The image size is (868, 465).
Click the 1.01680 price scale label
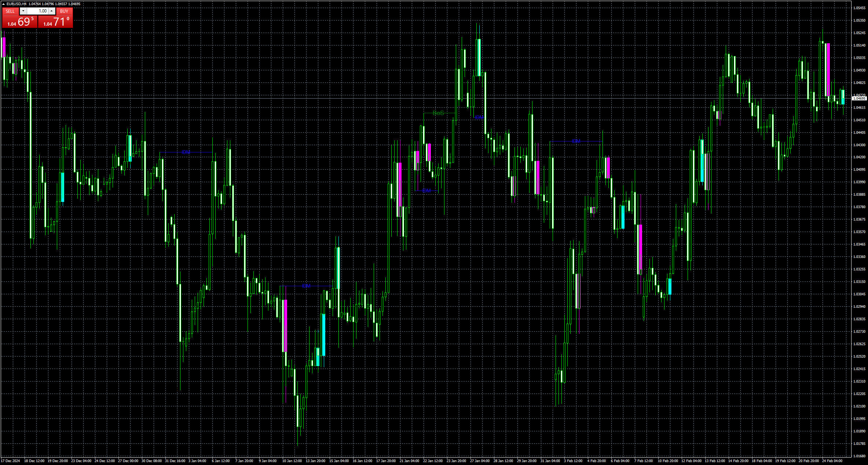[x=859, y=456]
